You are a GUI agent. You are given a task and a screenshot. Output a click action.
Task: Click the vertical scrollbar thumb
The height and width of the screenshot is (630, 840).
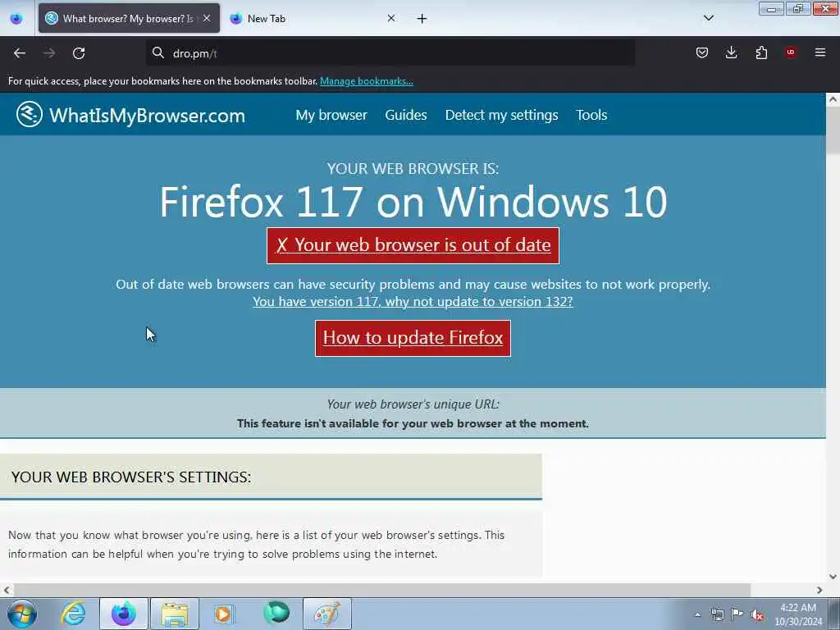coord(833,131)
